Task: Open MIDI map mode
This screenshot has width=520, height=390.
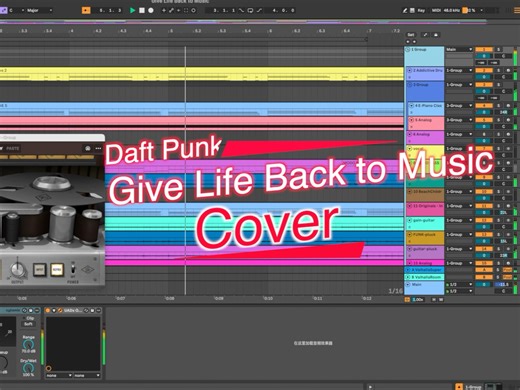Action: click(436, 10)
